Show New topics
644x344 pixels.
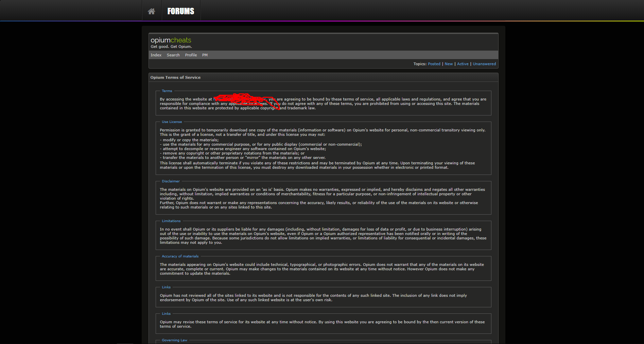click(449, 64)
